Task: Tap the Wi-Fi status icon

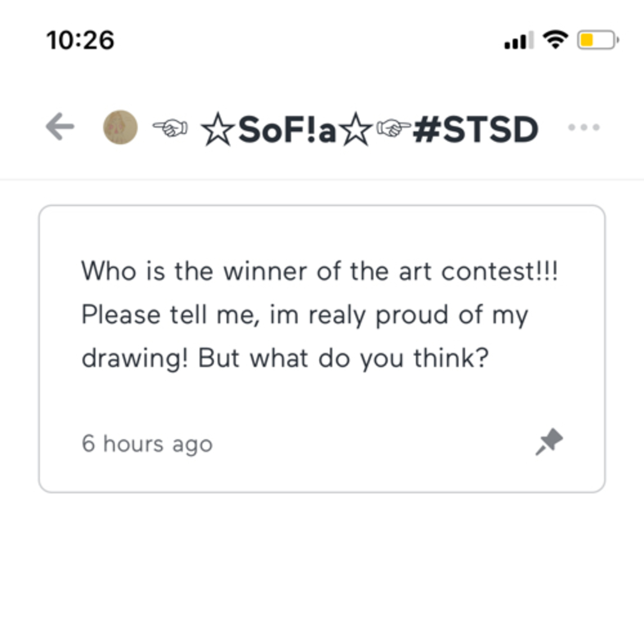Action: [555, 40]
